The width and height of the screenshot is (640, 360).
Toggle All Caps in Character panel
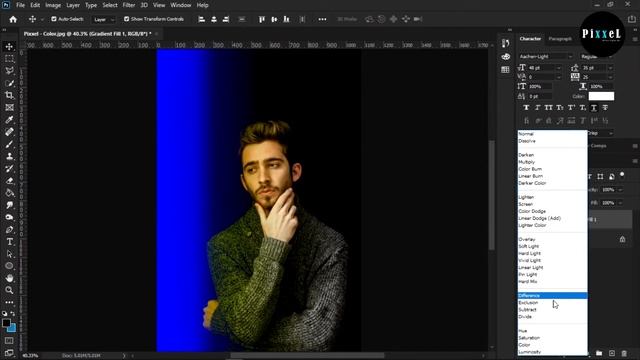(549, 108)
